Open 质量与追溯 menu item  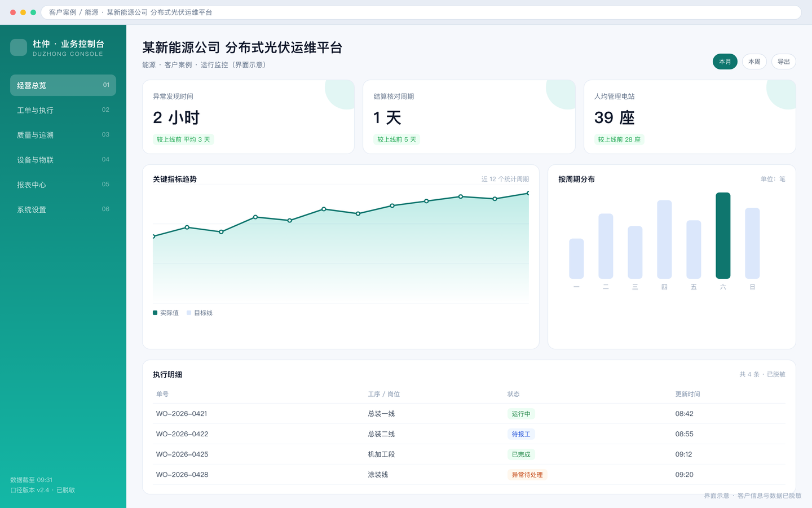[x=63, y=135]
